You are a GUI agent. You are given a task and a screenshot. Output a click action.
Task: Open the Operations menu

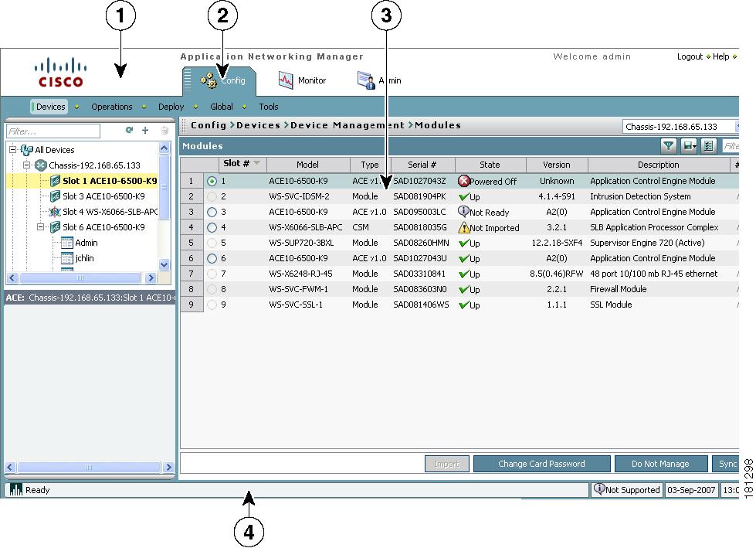click(112, 107)
